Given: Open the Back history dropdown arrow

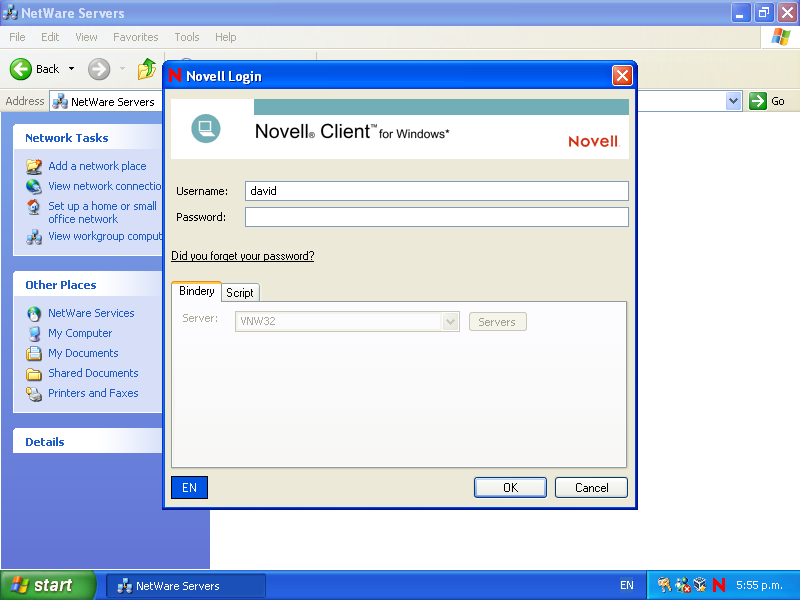Looking at the screenshot, I should click(71, 69).
